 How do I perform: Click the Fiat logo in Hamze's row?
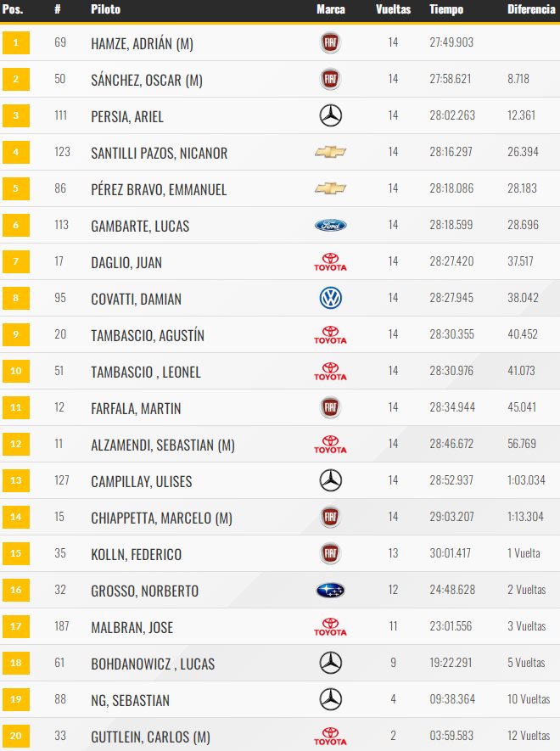(330, 42)
